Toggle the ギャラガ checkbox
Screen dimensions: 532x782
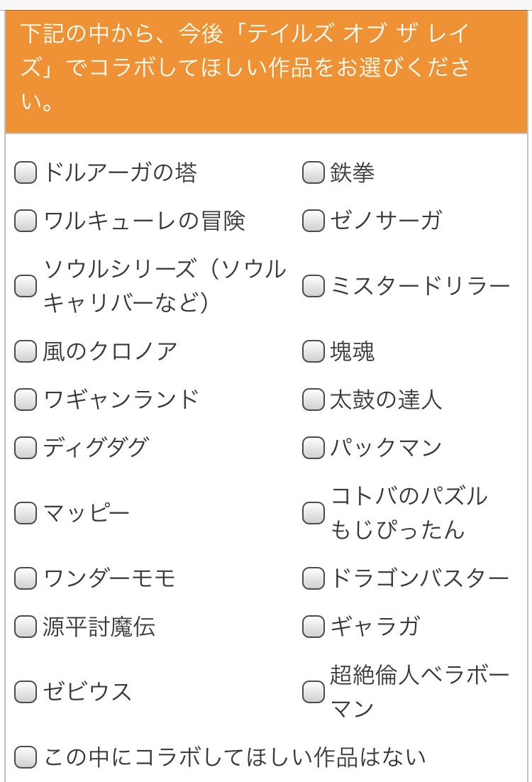pyautogui.click(x=313, y=627)
